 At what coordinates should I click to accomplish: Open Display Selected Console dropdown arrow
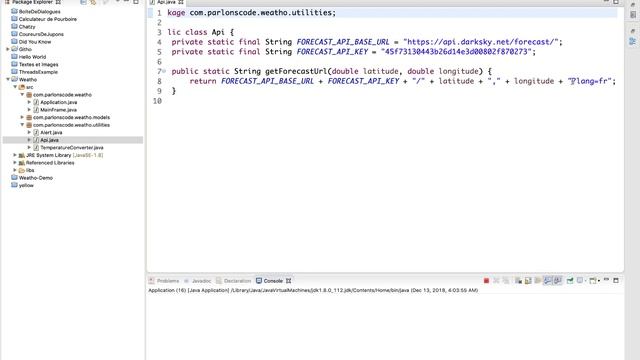pyautogui.click(x=586, y=281)
